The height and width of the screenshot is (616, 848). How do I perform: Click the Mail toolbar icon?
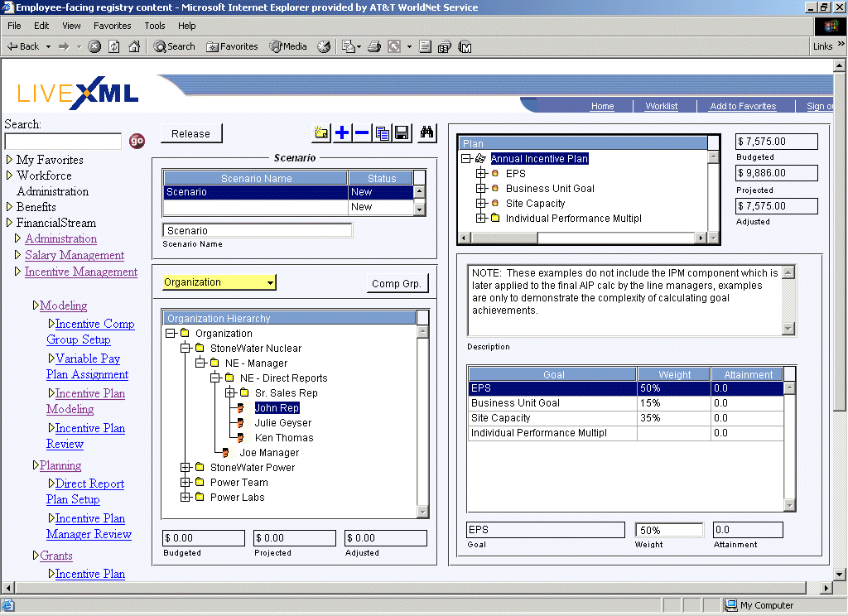pos(349,46)
